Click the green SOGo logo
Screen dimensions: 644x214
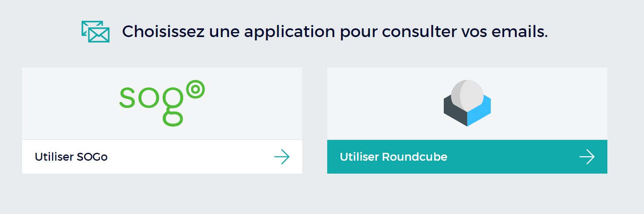(162, 103)
